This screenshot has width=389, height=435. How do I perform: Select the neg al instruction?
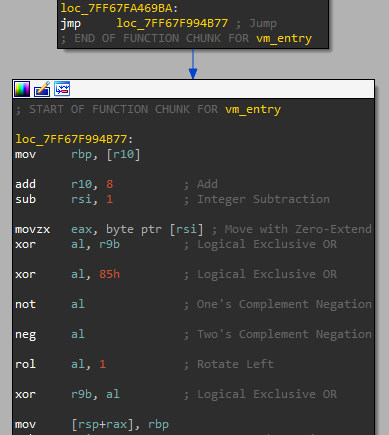50,334
